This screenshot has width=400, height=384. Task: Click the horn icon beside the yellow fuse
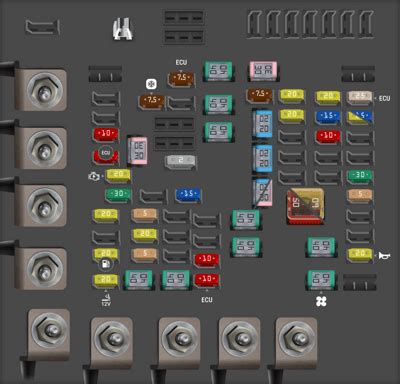(384, 256)
